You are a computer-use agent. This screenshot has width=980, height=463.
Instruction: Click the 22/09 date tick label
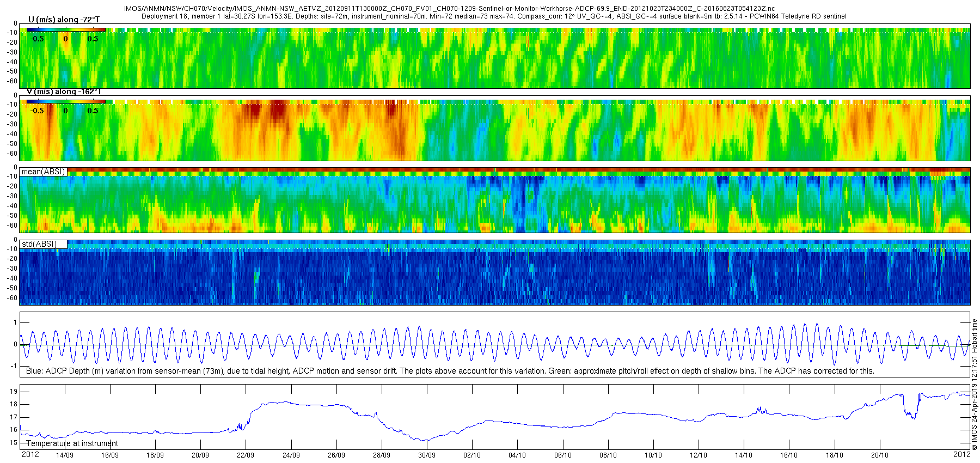point(246,455)
